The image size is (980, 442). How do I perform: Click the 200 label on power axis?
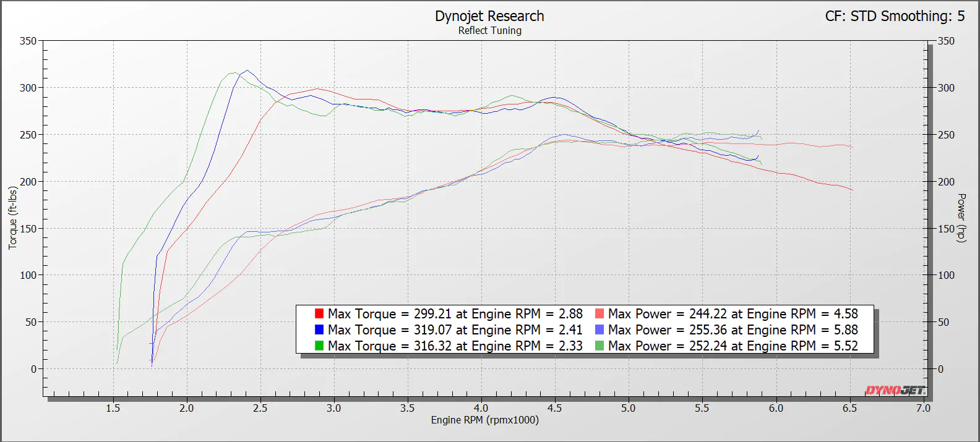tap(947, 182)
